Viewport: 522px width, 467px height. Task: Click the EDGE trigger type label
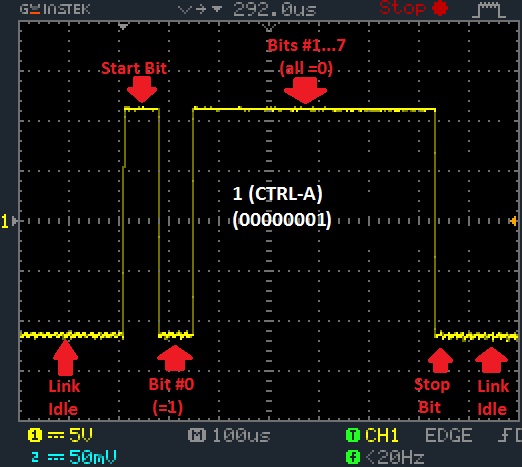(x=449, y=435)
